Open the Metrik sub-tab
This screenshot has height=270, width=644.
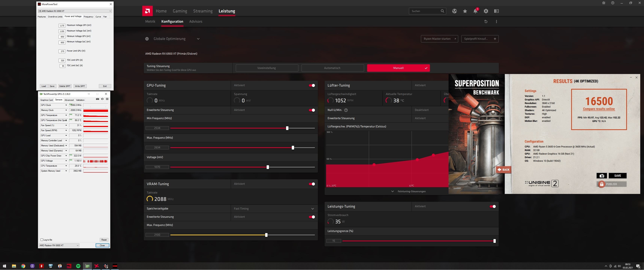point(150,22)
